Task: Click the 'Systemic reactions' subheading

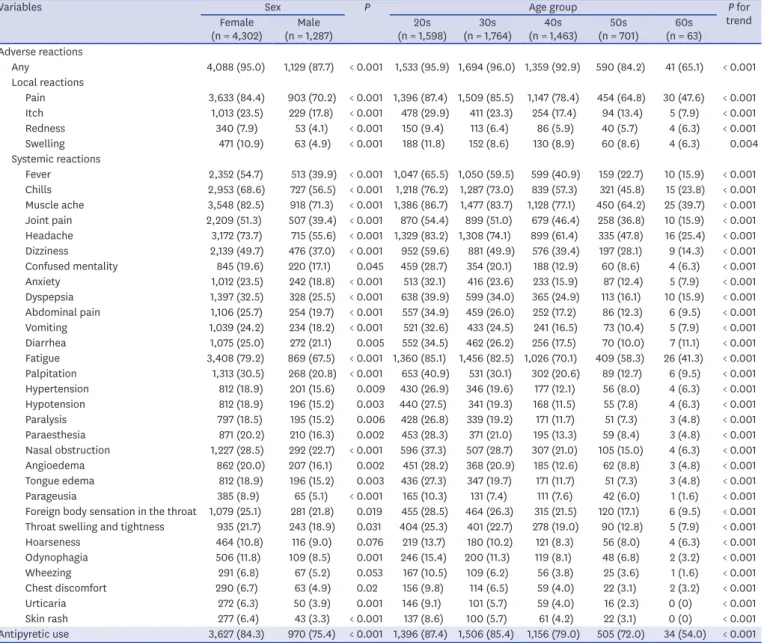Action: 56,159
